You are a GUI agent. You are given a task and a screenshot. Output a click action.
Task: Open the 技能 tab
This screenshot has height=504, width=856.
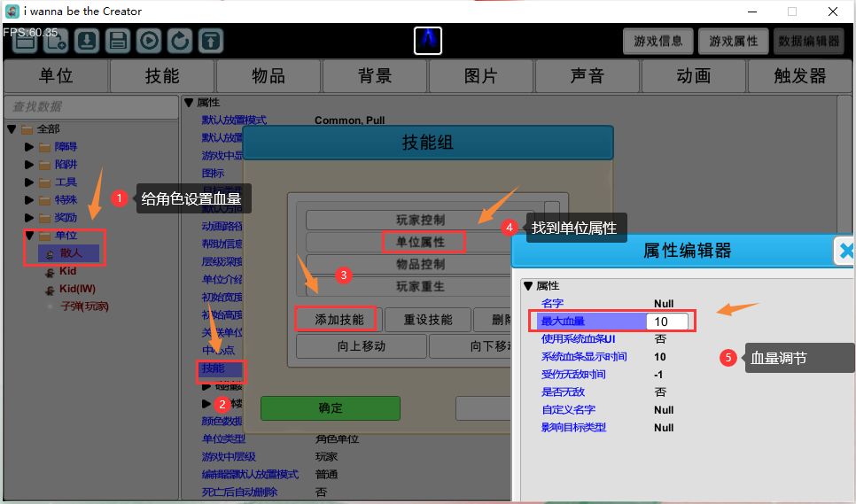162,76
